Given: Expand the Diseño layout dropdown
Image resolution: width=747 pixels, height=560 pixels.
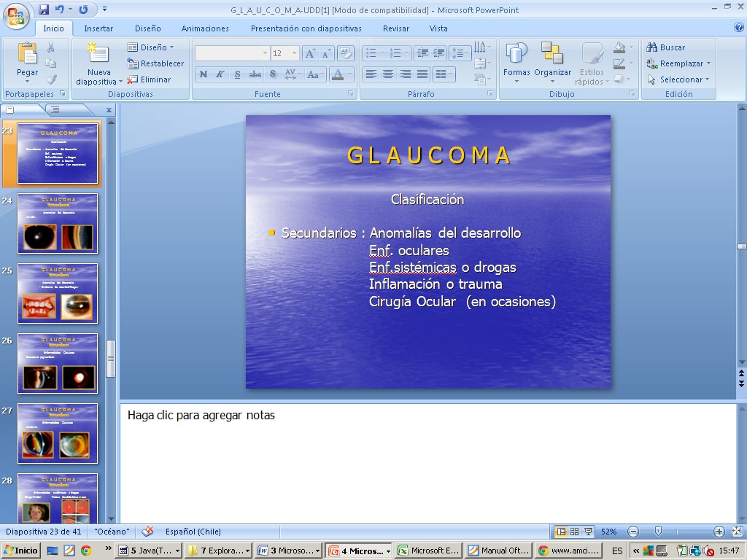Looking at the screenshot, I should 152,47.
